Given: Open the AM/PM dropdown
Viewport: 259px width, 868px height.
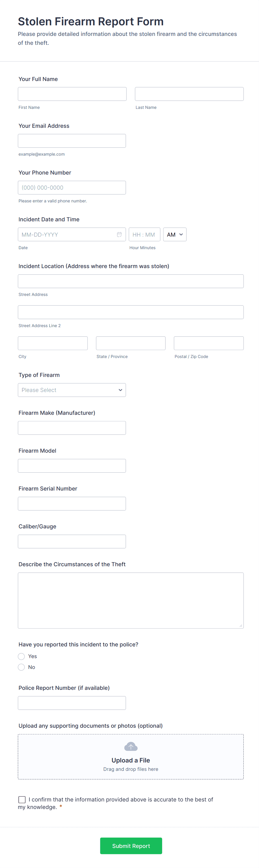Looking at the screenshot, I should pyautogui.click(x=175, y=234).
